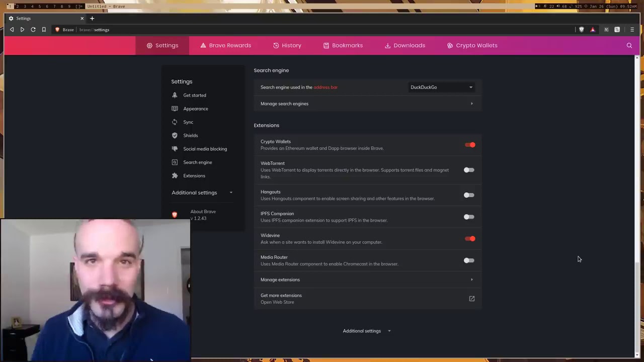Image resolution: width=644 pixels, height=362 pixels.
Task: Click the Search engine label in the sidebar
Action: coord(198,162)
